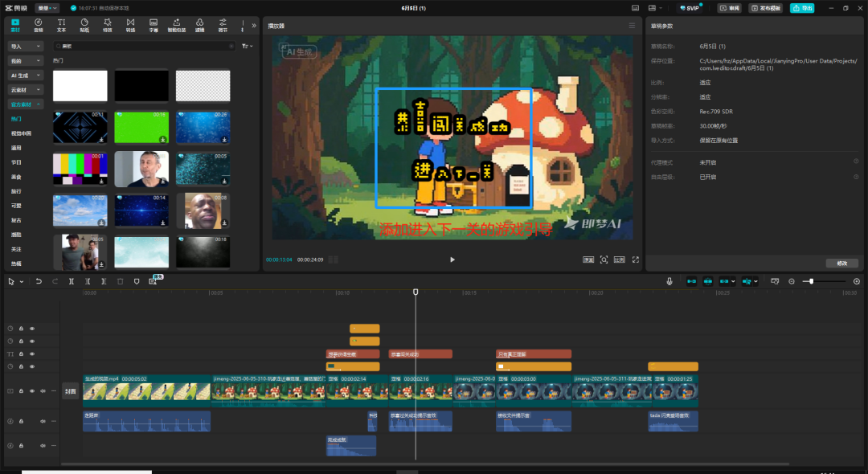Click the split clip tool icon
868x474 pixels.
72,281
